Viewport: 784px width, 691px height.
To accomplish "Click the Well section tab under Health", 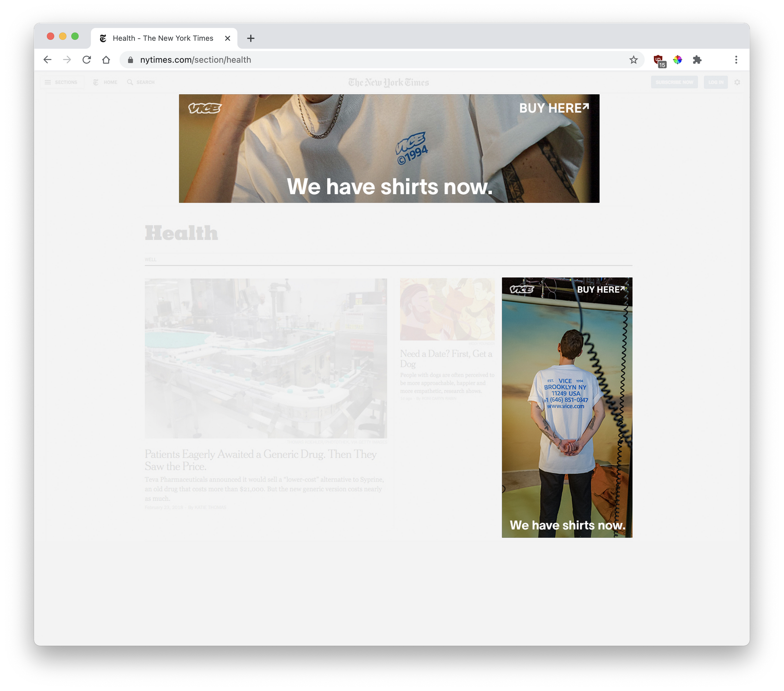I will click(150, 260).
